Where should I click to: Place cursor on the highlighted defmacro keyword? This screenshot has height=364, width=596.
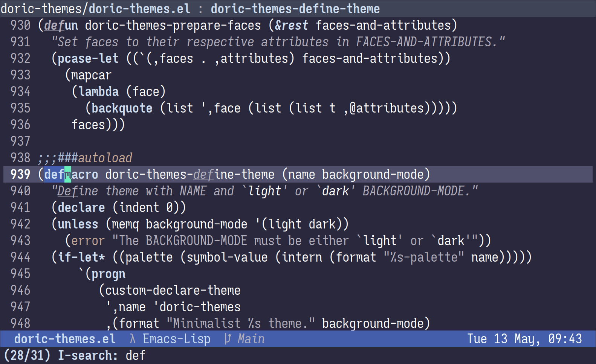pos(71,174)
